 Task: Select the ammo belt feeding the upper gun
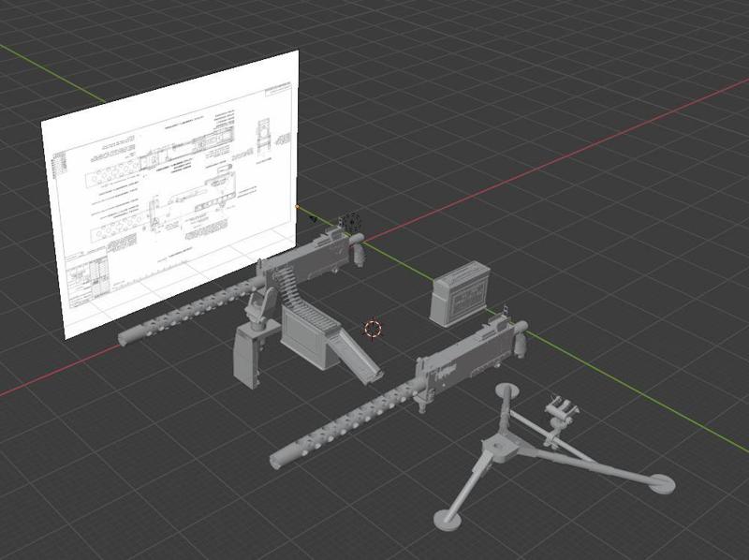pyautogui.click(x=290, y=286)
